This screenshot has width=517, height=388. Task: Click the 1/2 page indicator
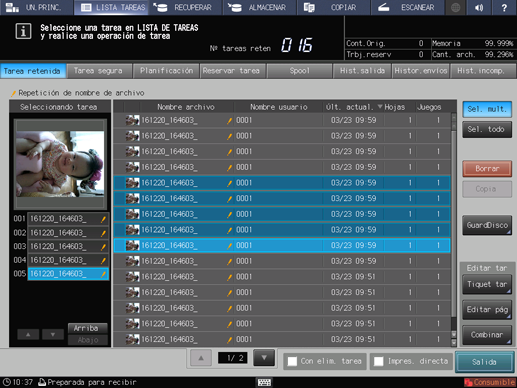232,358
